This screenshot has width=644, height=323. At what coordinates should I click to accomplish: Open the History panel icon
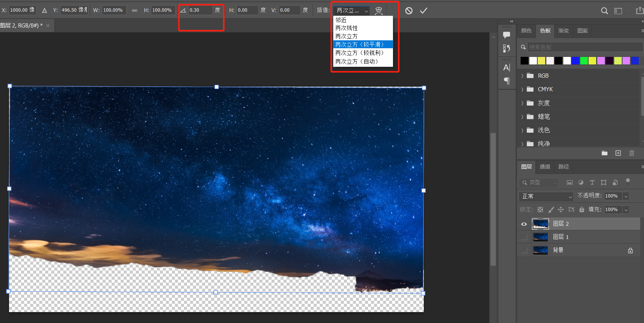pyautogui.click(x=506, y=48)
